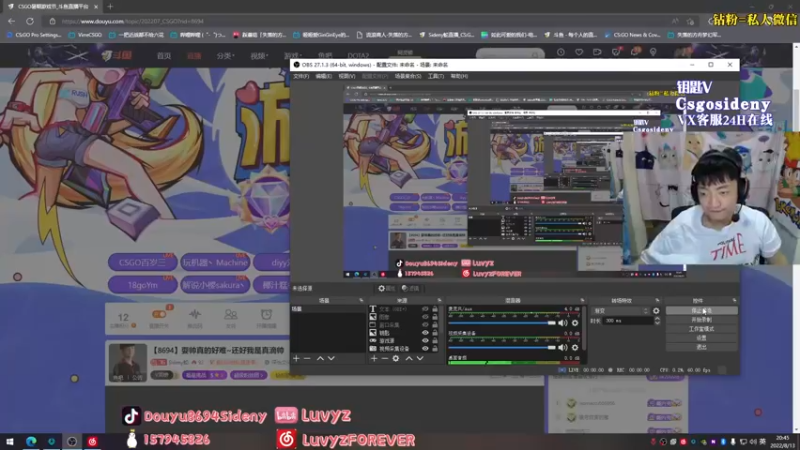Open source properties gear in Sources panel footer
Viewport: 800px width, 450px height.
click(396, 358)
